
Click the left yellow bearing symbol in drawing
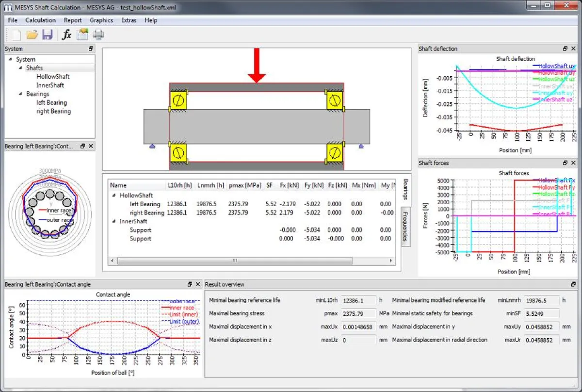pos(178,100)
